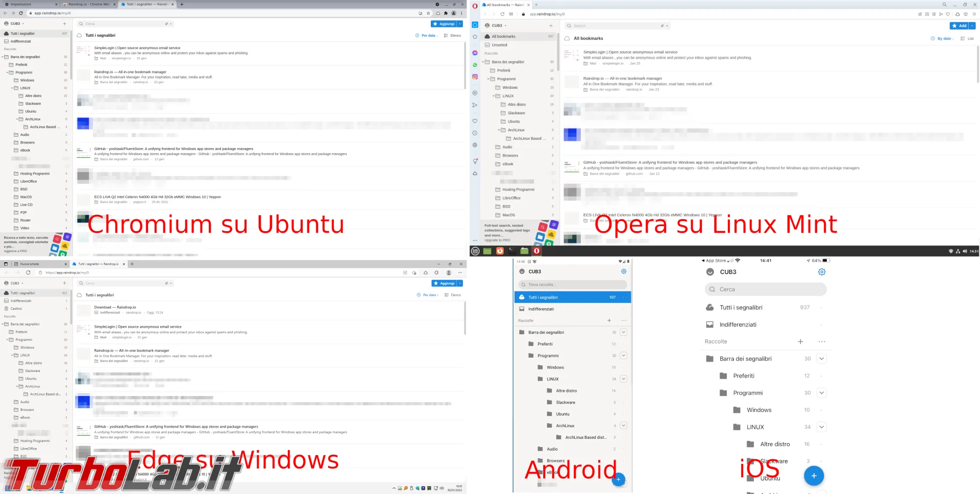
Task: Open CUB3 account dropdown in Edge window
Action: (x=14, y=283)
